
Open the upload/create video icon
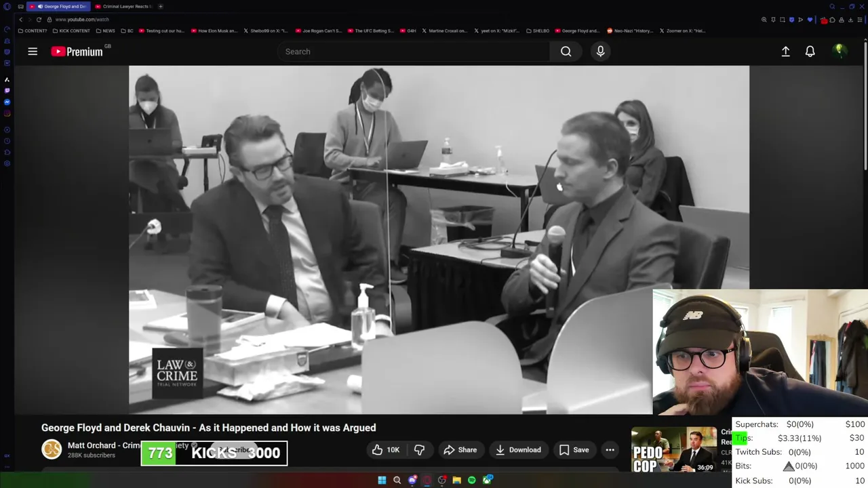[785, 52]
